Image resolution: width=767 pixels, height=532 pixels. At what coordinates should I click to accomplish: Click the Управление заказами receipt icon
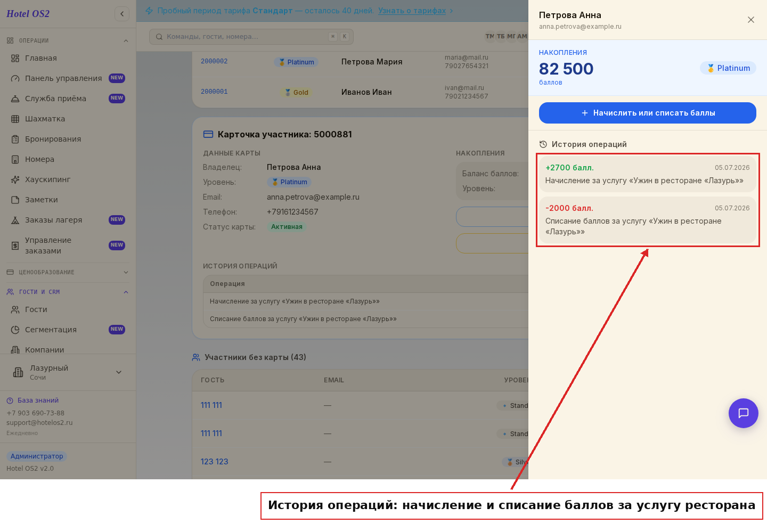click(15, 245)
